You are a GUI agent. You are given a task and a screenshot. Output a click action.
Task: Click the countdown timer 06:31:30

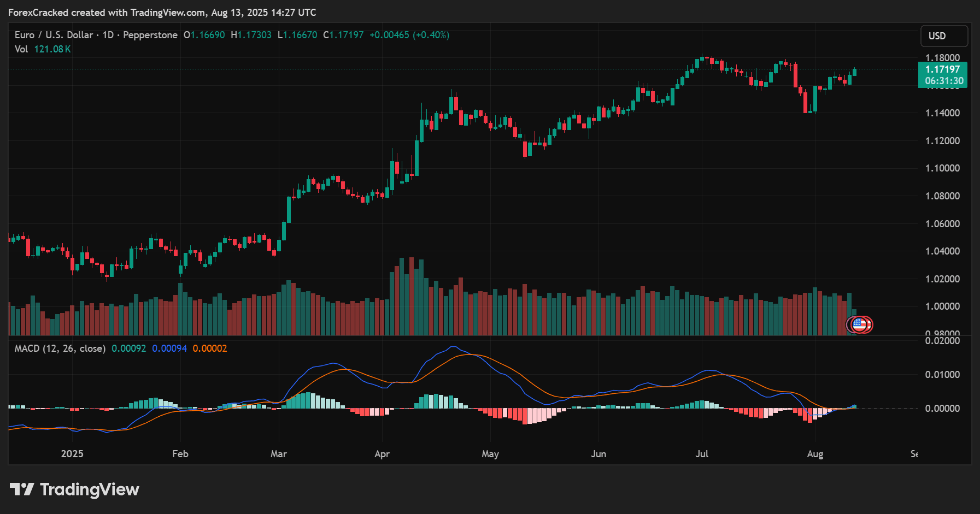point(944,80)
